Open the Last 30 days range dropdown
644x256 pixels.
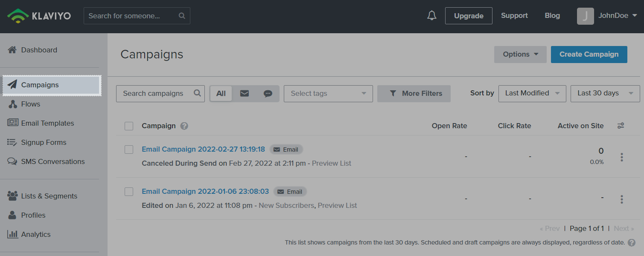604,93
